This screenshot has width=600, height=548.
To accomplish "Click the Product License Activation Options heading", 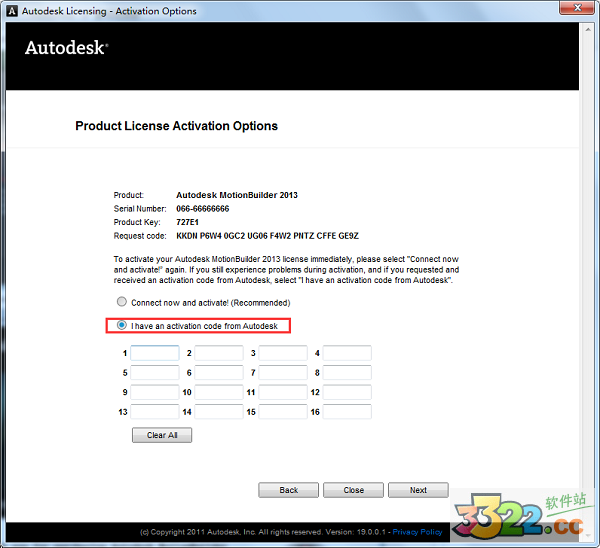I will click(176, 126).
